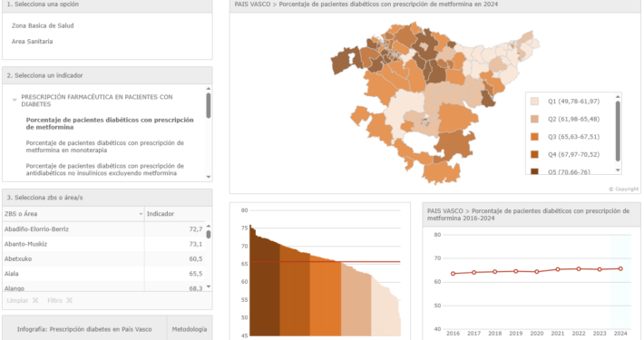Click the red average line in bar chart

[326, 261]
